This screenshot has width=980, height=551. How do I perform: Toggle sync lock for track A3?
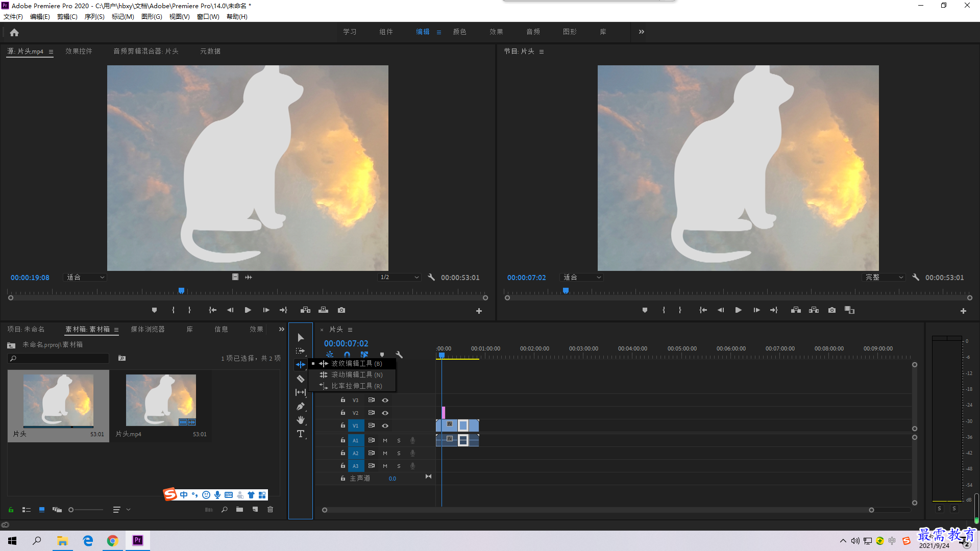click(x=372, y=466)
